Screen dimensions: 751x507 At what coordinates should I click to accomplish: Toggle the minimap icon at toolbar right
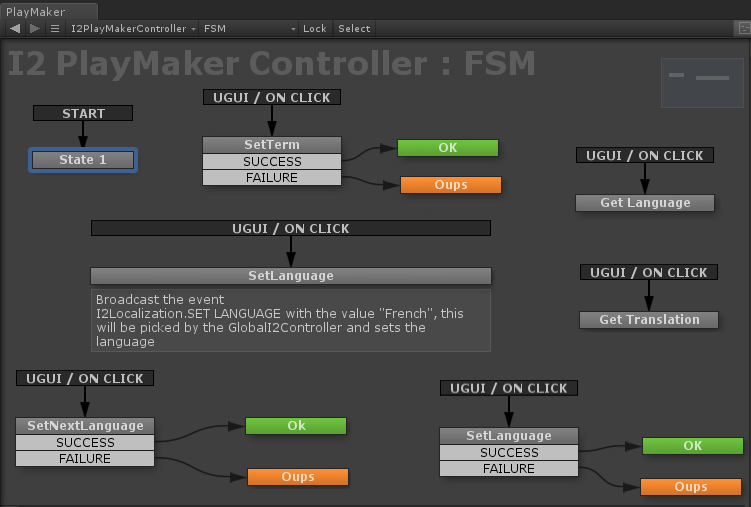[743, 29]
